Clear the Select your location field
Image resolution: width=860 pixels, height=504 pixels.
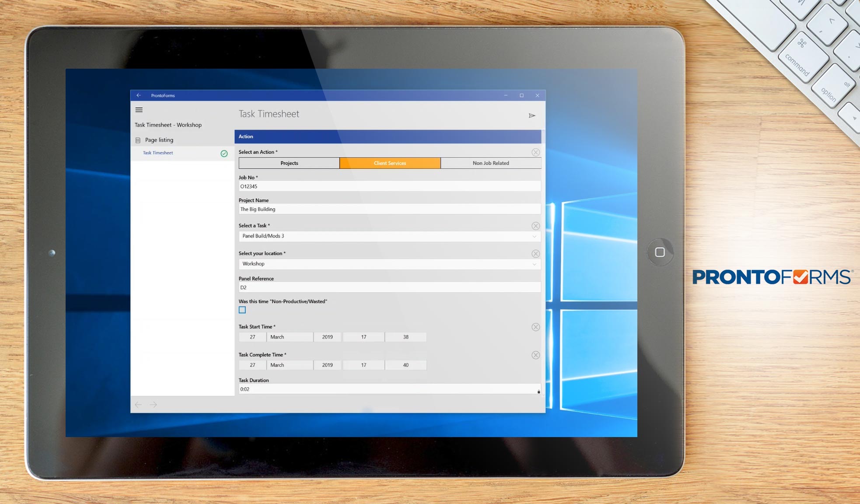tap(535, 253)
